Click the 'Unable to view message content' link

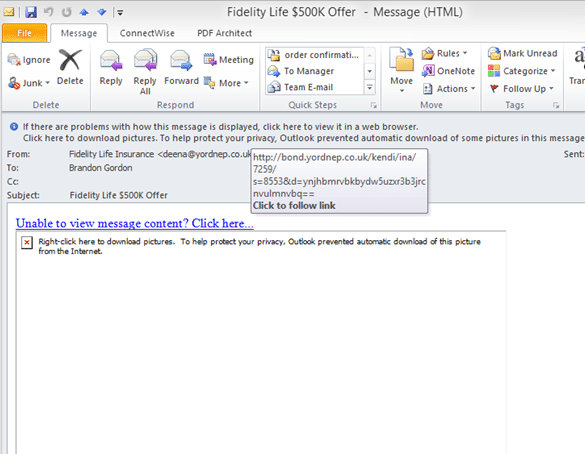pos(135,223)
